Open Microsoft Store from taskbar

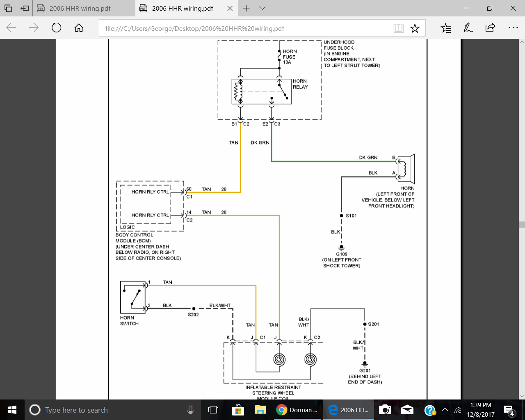237,410
